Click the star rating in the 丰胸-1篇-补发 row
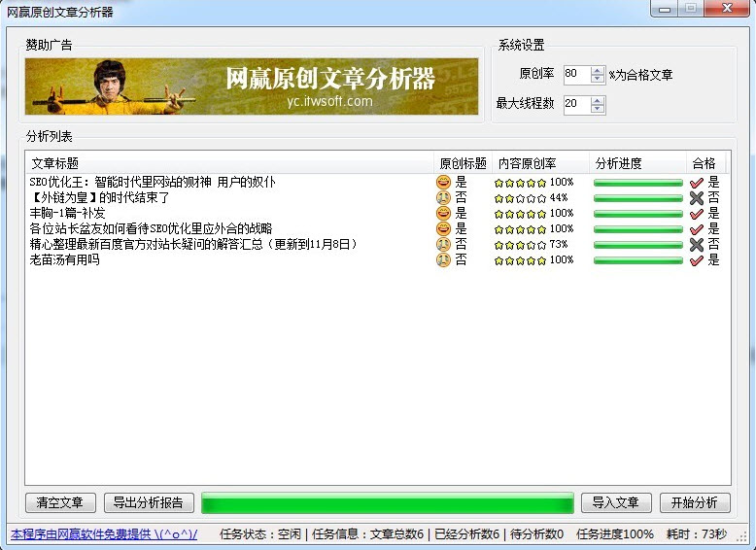Viewport: 756px width, 550px height. pyautogui.click(x=520, y=214)
